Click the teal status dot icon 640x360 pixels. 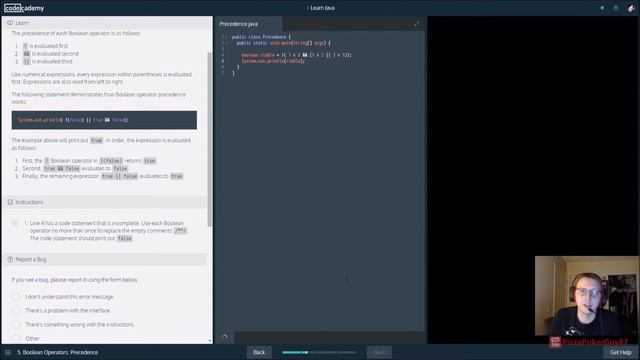pyautogui.click(x=602, y=8)
